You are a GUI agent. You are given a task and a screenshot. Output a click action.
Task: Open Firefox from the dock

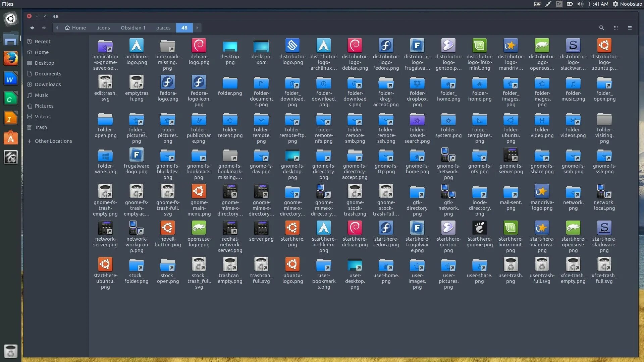click(x=11, y=59)
